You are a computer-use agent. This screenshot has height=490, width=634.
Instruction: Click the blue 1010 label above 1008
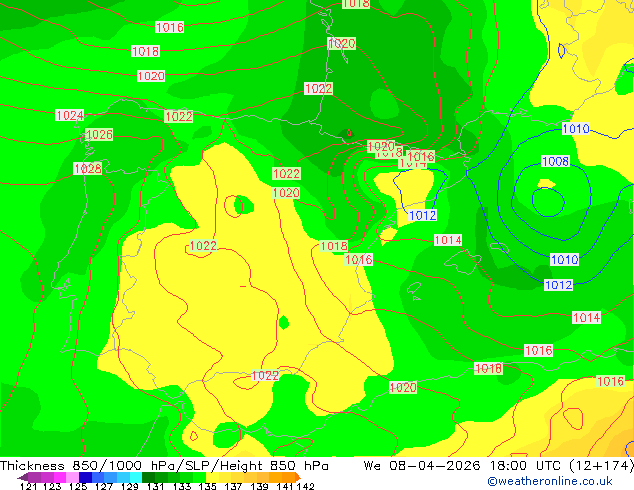tap(576, 129)
